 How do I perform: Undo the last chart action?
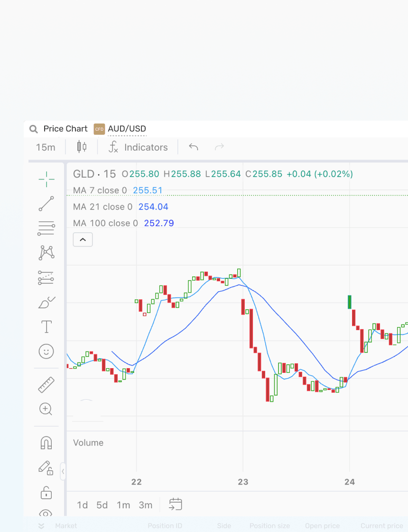coord(194,147)
